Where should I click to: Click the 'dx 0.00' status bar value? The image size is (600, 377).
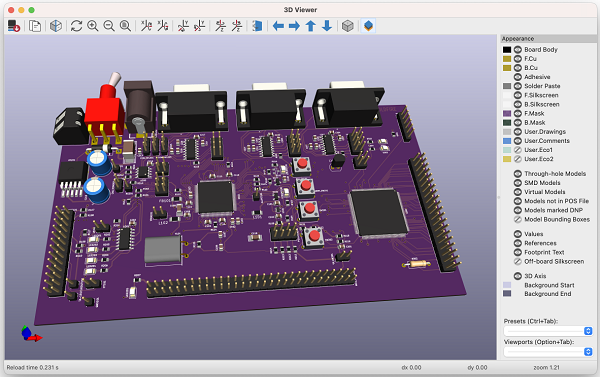(x=411, y=367)
